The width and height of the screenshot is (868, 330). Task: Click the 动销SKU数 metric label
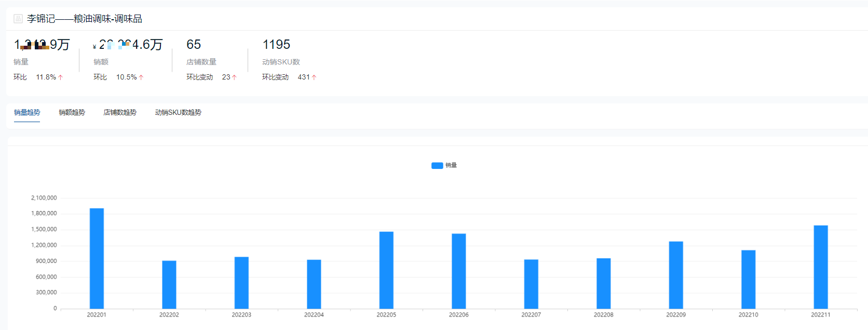(281, 62)
